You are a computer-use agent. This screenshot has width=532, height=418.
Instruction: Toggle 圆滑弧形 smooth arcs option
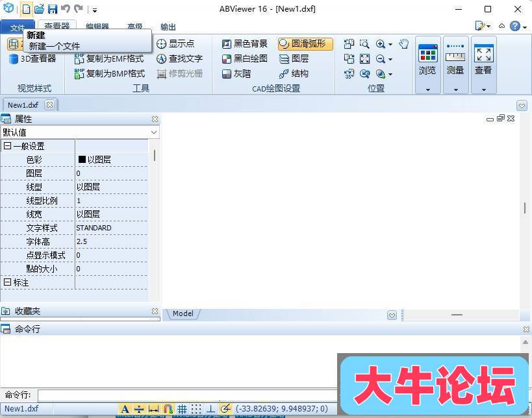pos(305,43)
